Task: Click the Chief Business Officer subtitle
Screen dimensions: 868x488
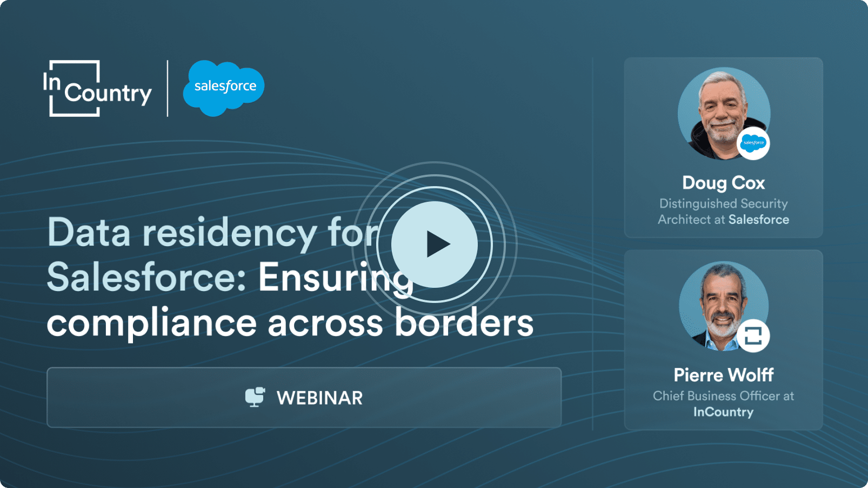Action: pos(723,395)
